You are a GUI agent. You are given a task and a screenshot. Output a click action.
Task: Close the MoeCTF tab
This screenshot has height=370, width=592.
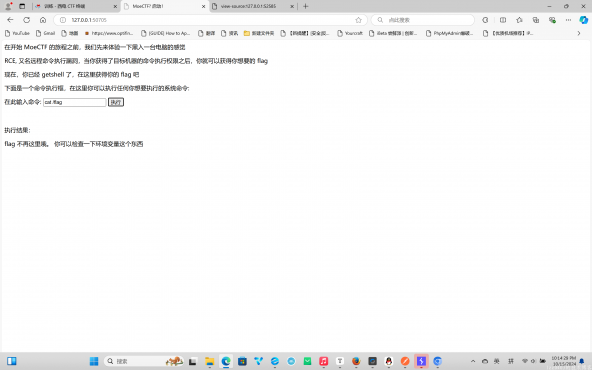click(204, 6)
